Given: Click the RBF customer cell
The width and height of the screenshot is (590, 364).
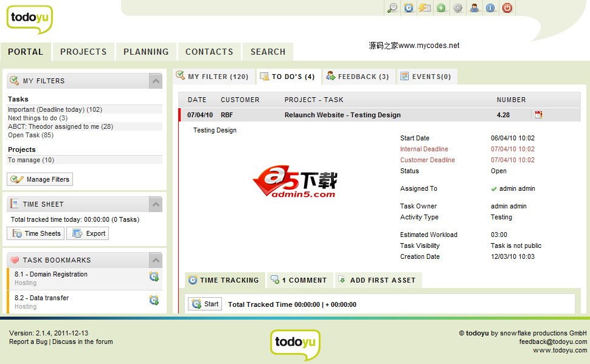Looking at the screenshot, I should pos(226,115).
